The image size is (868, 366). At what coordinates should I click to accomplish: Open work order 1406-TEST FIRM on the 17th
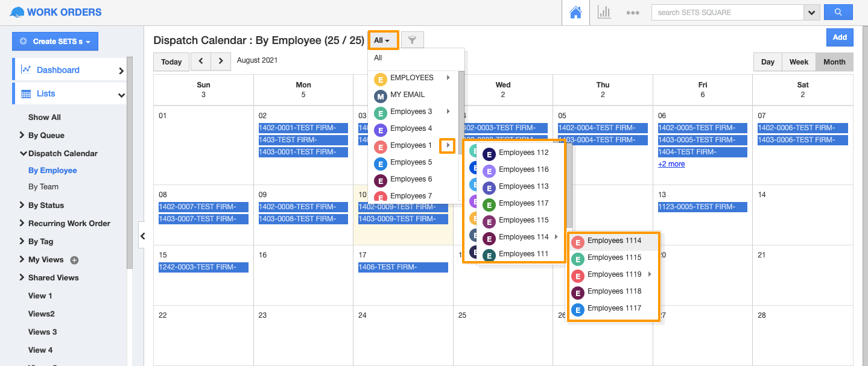click(403, 268)
